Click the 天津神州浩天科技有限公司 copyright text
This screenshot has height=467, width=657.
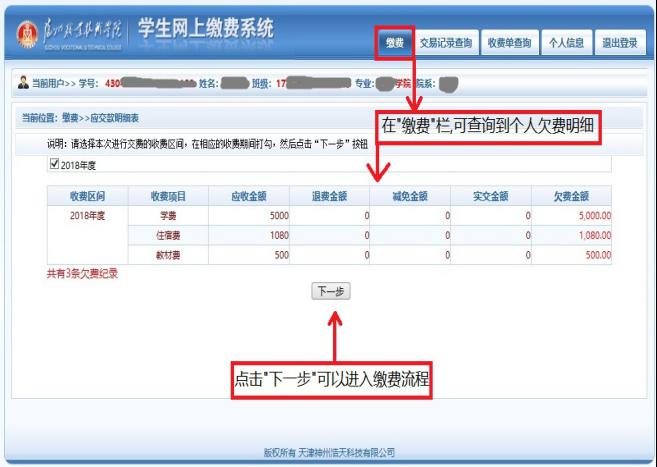[345, 452]
